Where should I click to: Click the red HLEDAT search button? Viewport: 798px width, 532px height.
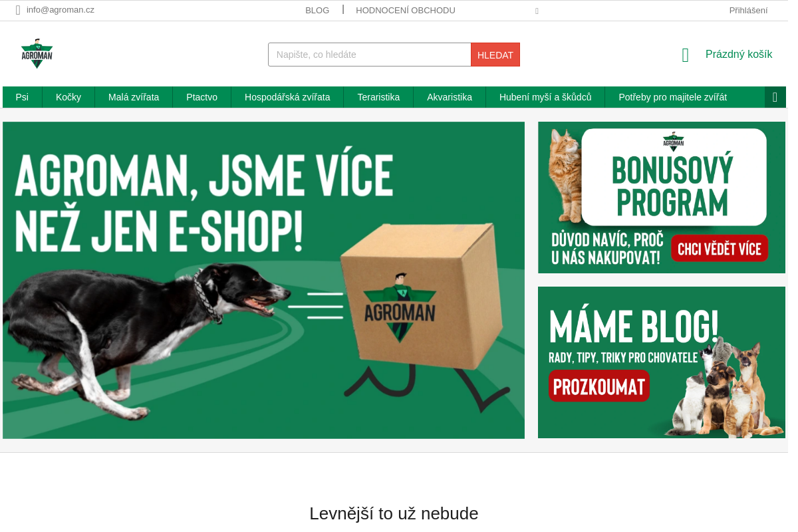pyautogui.click(x=495, y=55)
